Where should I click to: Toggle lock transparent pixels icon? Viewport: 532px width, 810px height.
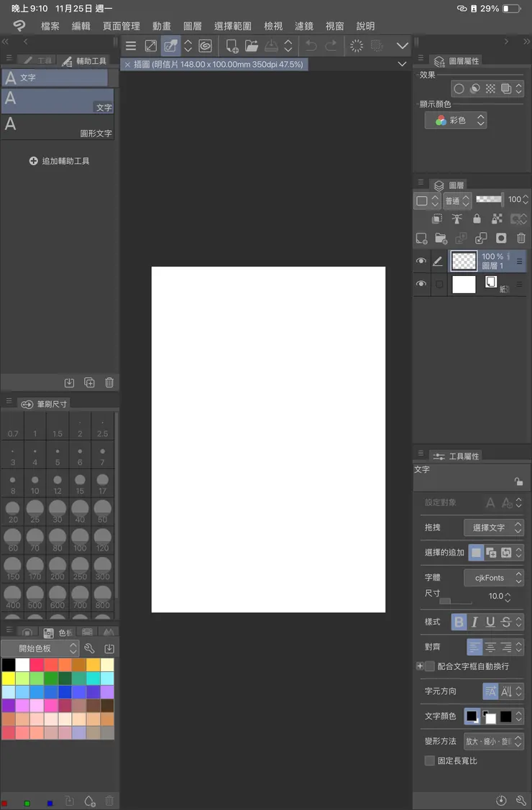497,219
